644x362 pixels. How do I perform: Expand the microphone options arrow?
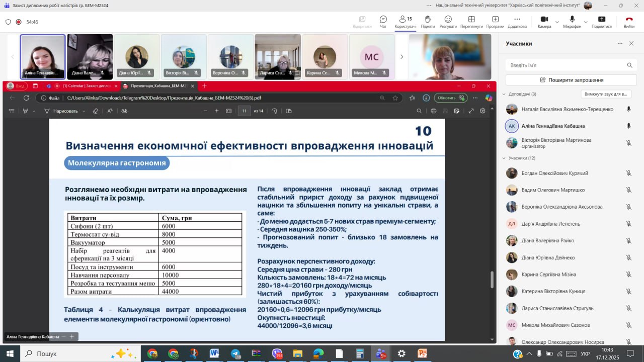point(586,22)
